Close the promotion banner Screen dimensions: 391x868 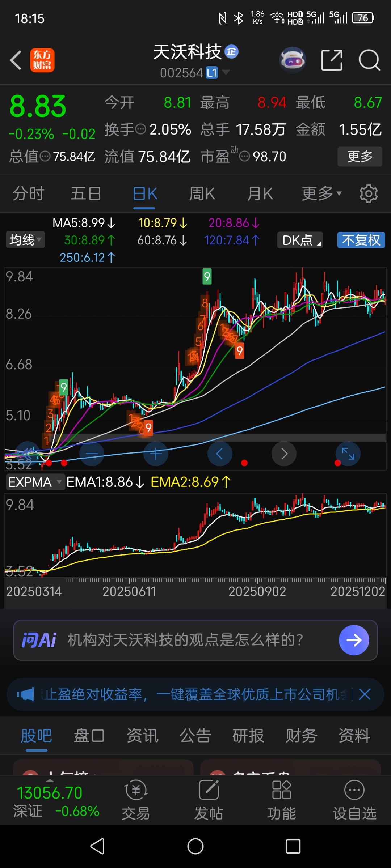click(x=365, y=694)
